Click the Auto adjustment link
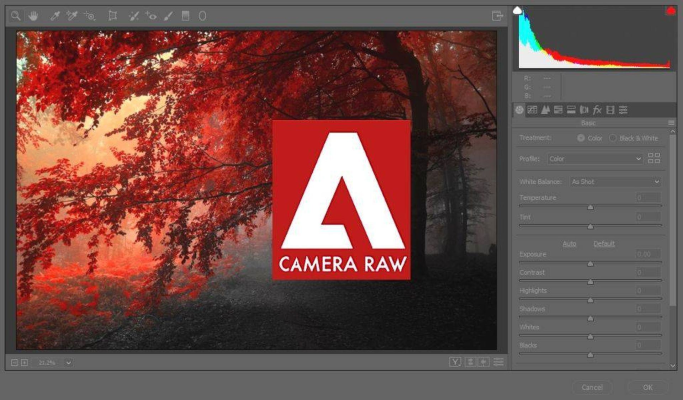 [569, 243]
